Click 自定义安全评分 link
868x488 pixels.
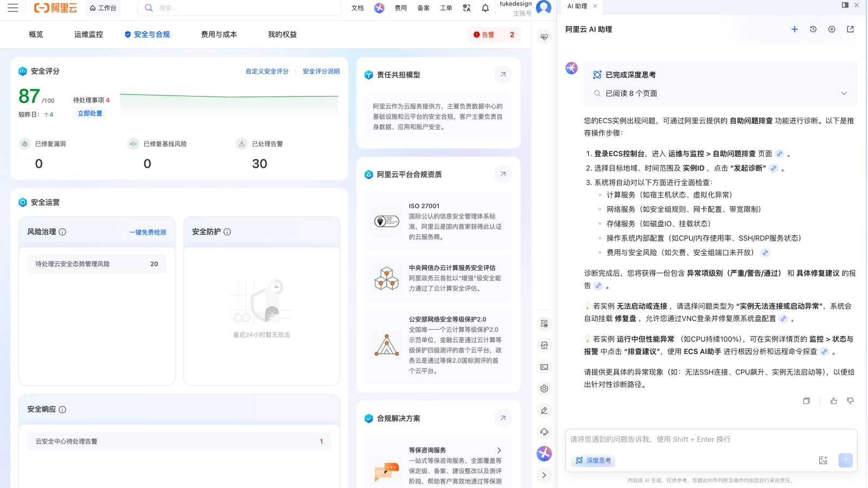[x=267, y=72]
